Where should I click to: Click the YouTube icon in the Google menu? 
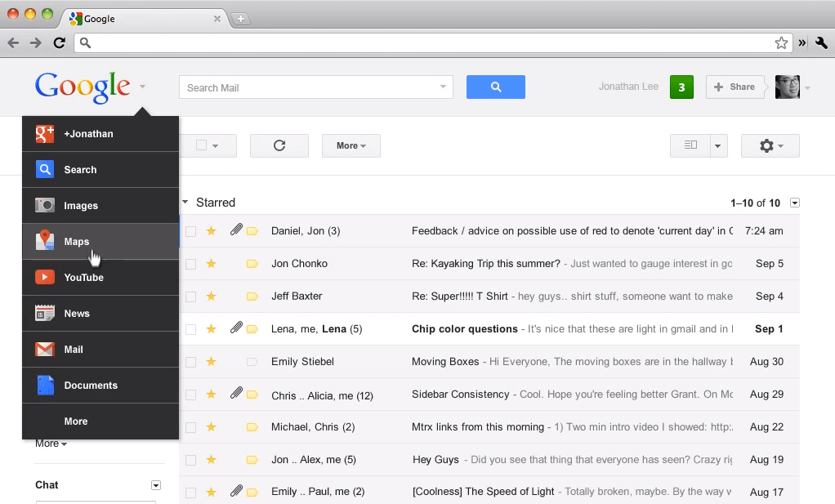[45, 278]
